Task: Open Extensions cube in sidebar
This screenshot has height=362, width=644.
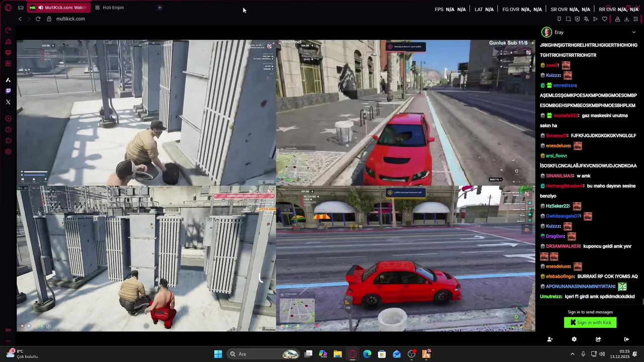Action: (x=8, y=141)
